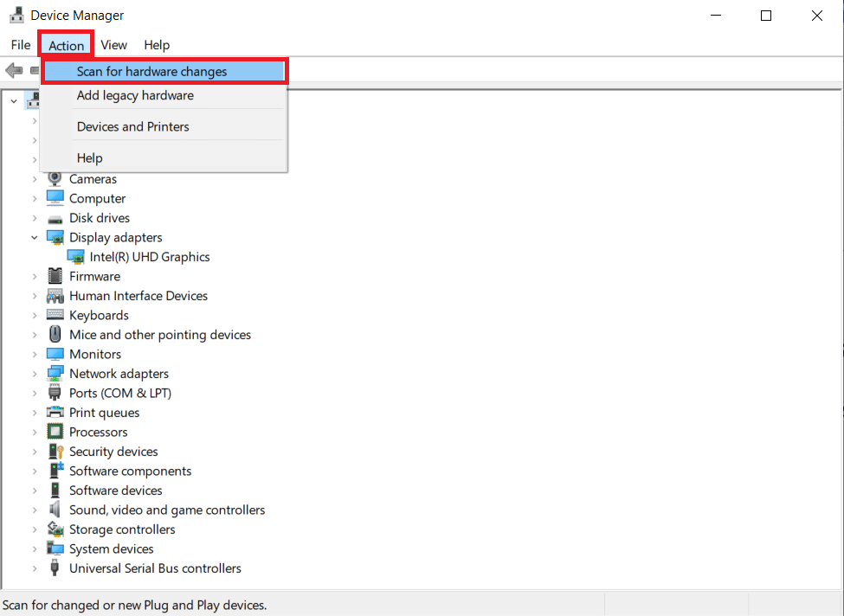The image size is (844, 616).
Task: Select the Display adapters label
Action: [x=116, y=238]
